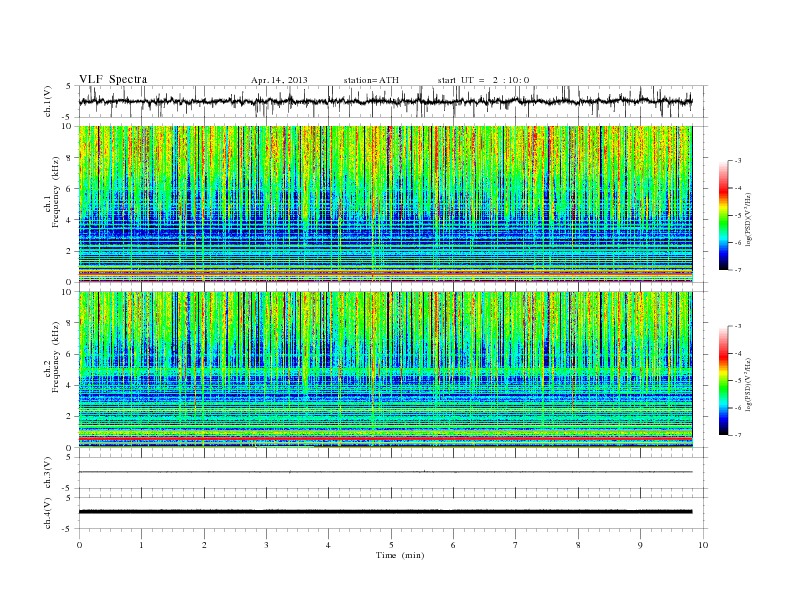The height and width of the screenshot is (612, 792).
Task: Click tick label "1" on the Time axis
Action: tap(141, 545)
